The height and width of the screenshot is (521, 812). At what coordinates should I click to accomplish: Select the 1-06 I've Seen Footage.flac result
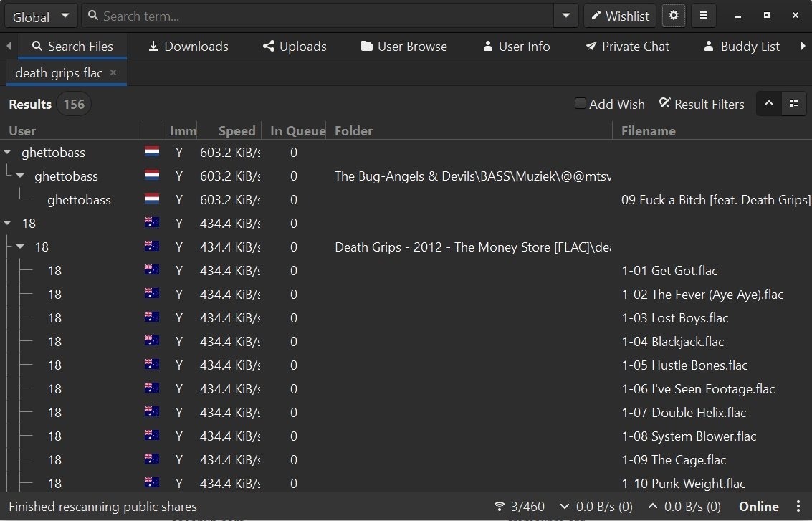coord(698,389)
